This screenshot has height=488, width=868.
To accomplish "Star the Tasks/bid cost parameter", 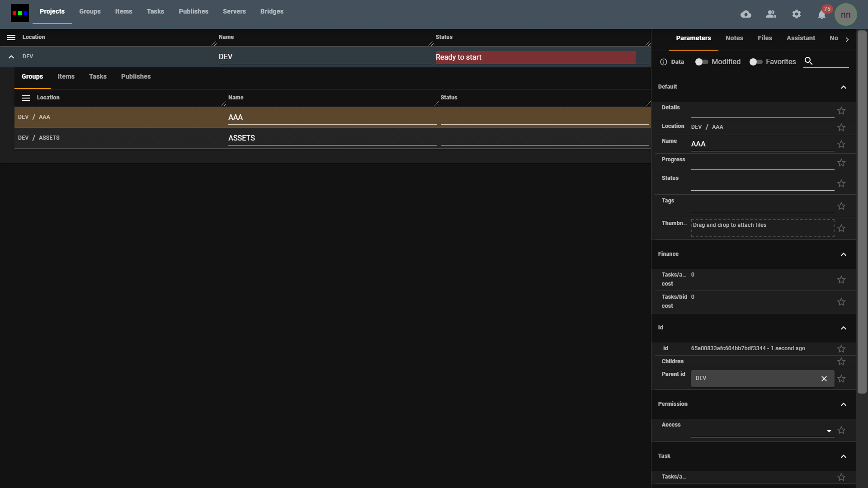I will (x=841, y=302).
